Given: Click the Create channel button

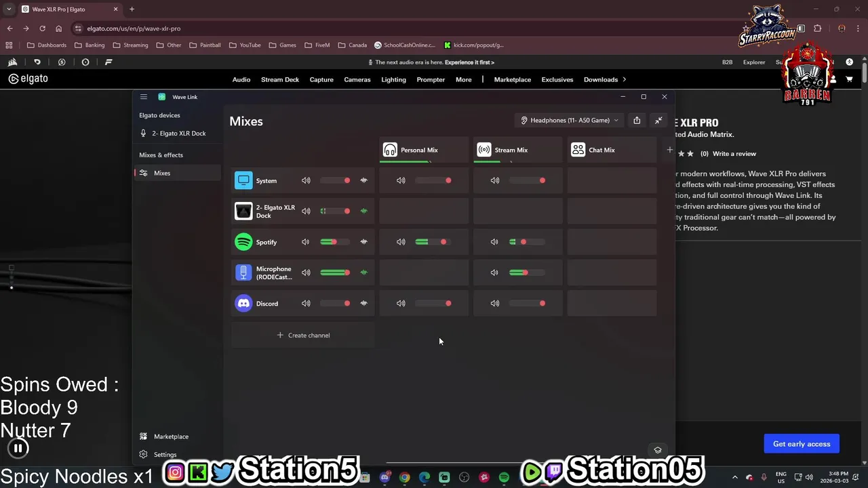Looking at the screenshot, I should pyautogui.click(x=303, y=335).
